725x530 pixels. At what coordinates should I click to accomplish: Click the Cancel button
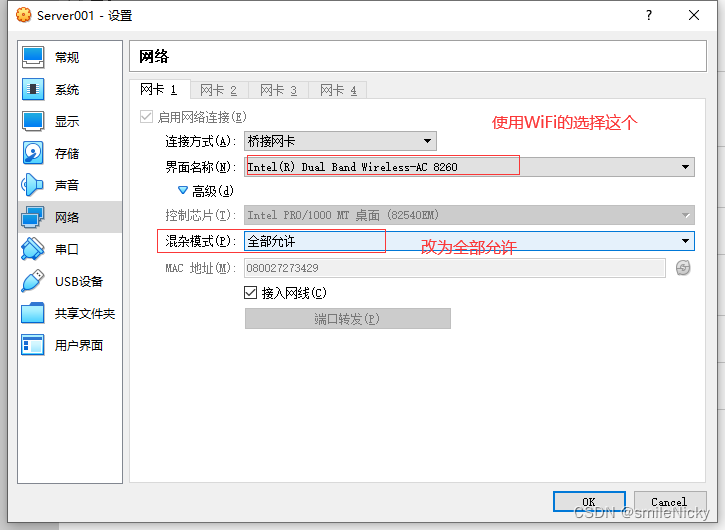pos(670,502)
